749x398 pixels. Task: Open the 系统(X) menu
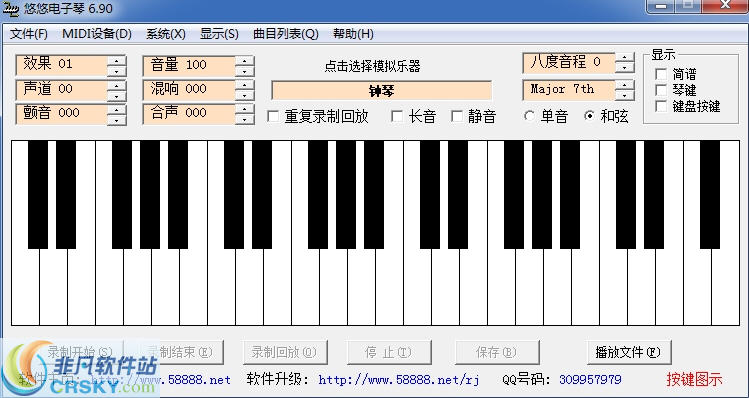[166, 34]
